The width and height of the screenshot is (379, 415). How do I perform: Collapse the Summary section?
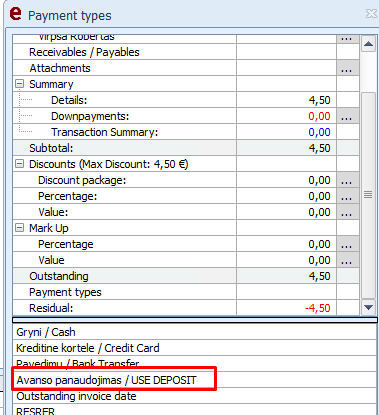pos(20,84)
